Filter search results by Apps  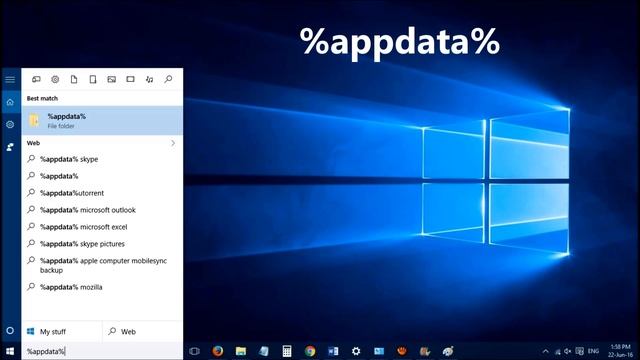point(36,79)
